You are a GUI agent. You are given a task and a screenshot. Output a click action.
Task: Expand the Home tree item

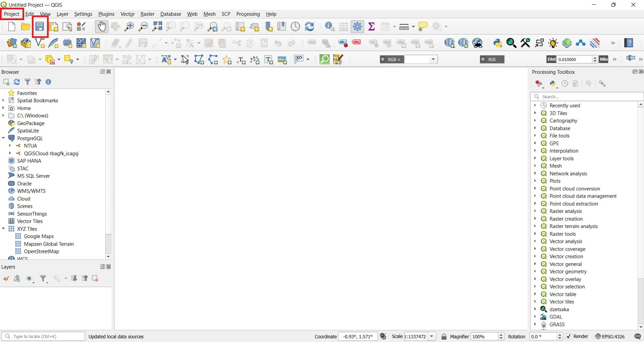click(3, 108)
